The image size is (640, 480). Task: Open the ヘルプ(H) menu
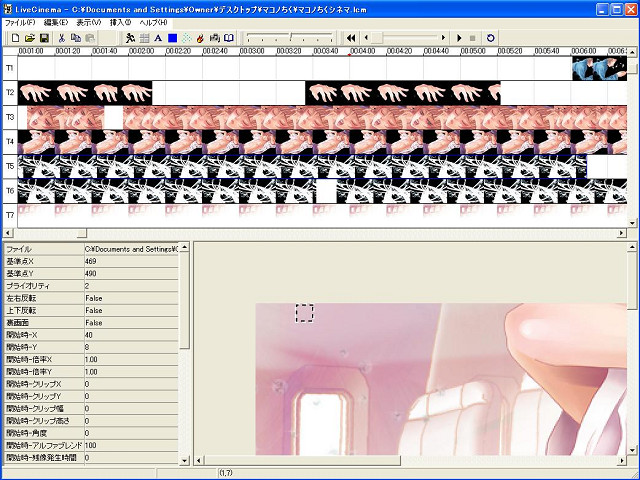(153, 23)
